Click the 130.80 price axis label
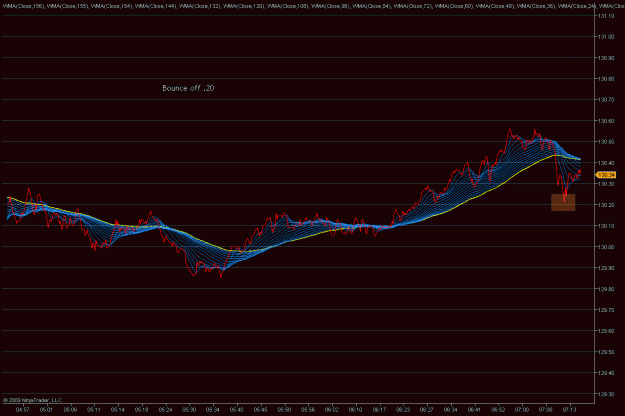Screen dimensions: 625x416 (606, 79)
